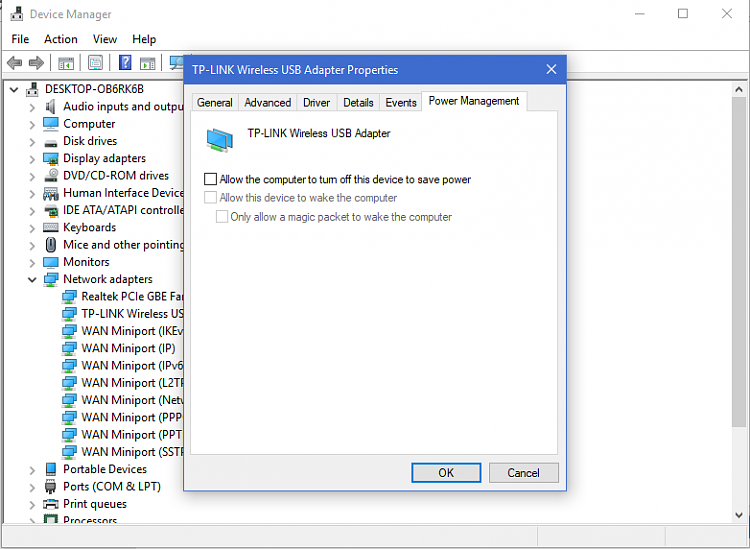Screen dimensions: 750x549
Task: Click the Forward arrow toolbar icon
Action: click(36, 63)
